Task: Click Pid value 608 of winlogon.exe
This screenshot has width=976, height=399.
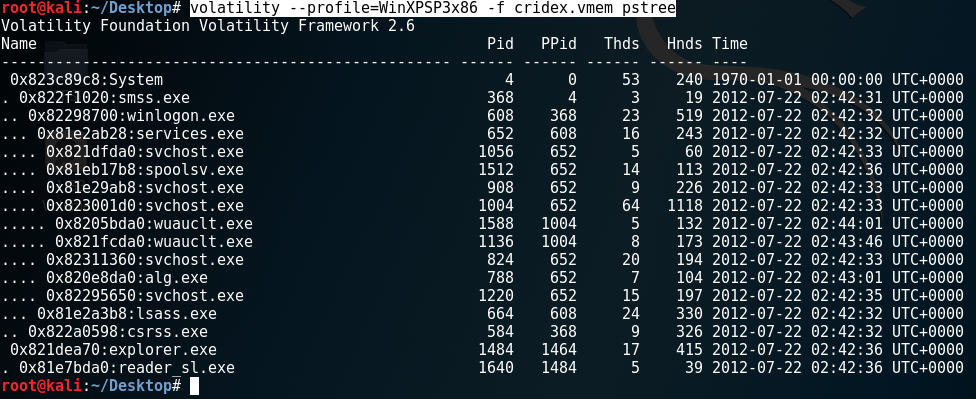Action: [x=500, y=116]
